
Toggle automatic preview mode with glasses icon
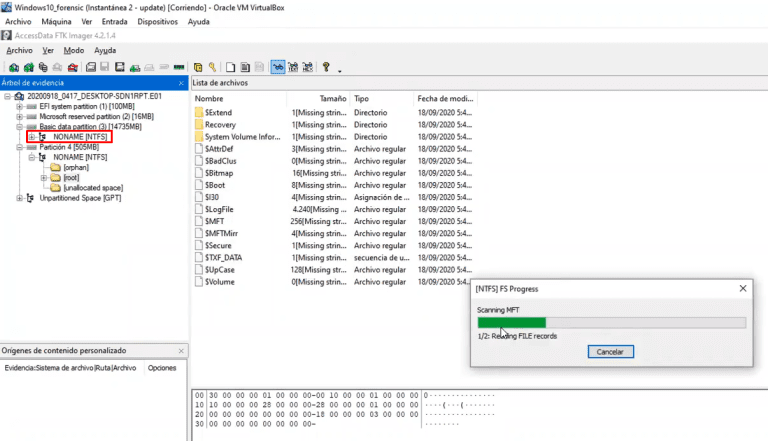pos(278,67)
